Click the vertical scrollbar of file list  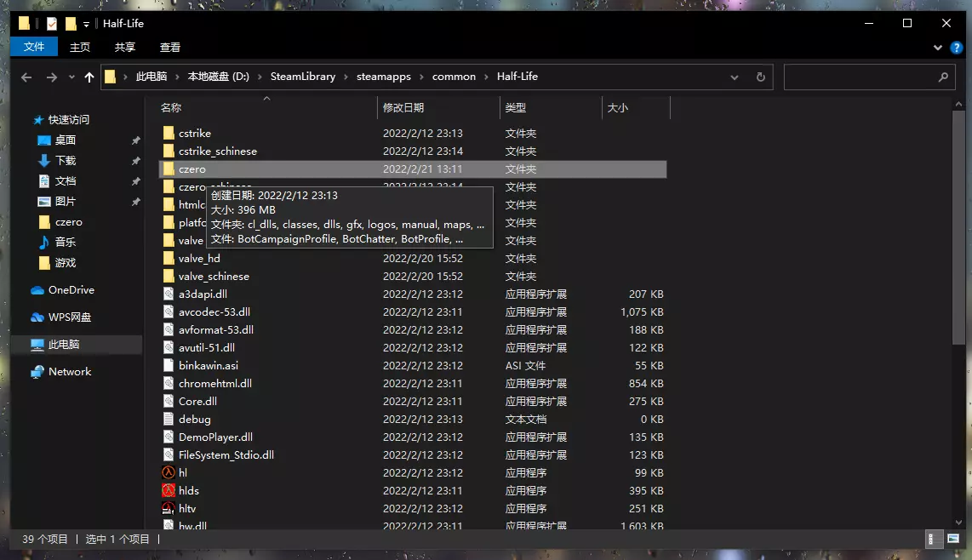coord(958,226)
